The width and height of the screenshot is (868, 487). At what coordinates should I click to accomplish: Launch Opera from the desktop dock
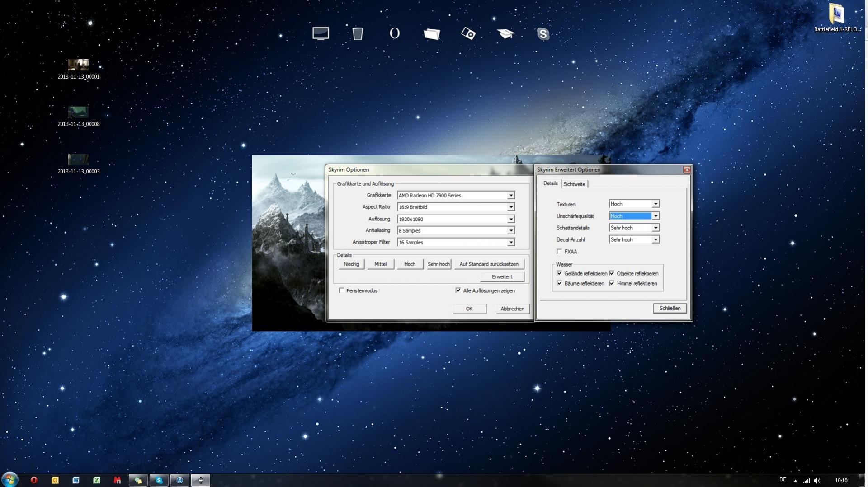coord(395,33)
